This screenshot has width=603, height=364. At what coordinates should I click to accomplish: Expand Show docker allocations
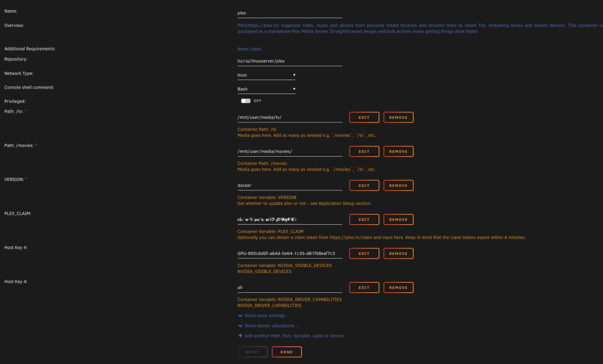(271, 325)
